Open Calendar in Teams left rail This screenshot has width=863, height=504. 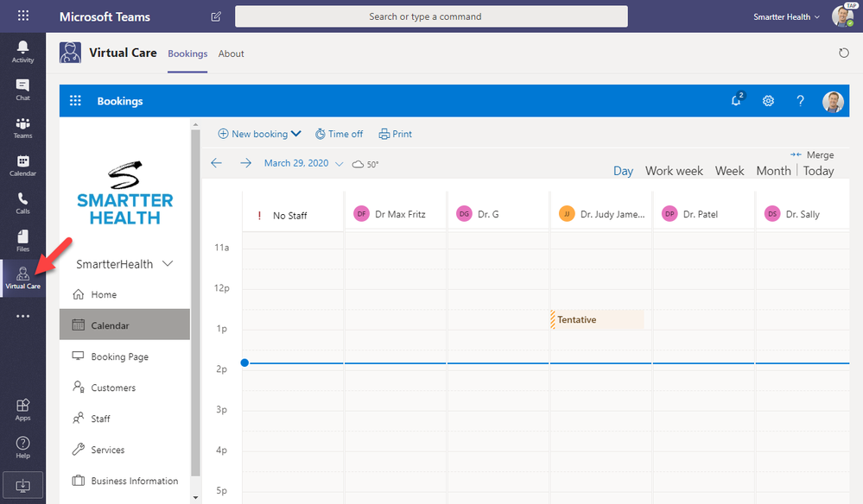22,166
